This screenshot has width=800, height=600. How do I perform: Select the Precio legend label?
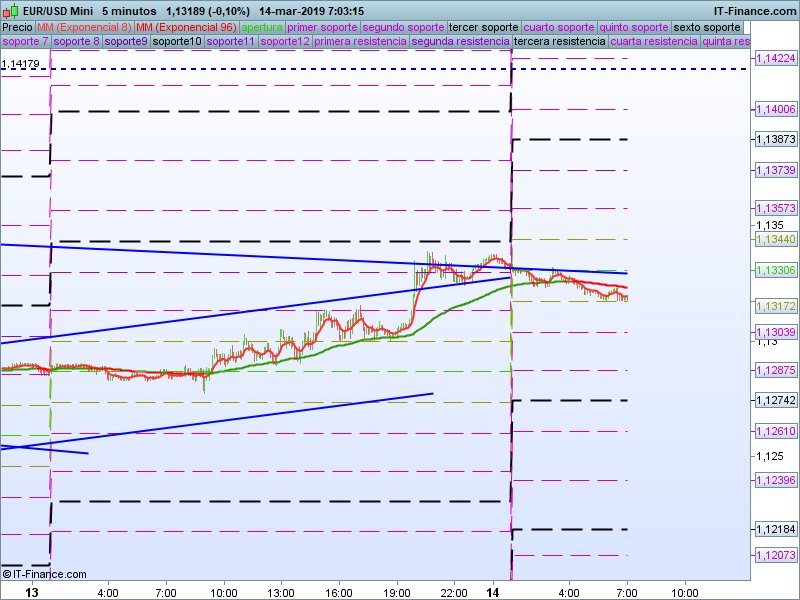click(x=17, y=27)
